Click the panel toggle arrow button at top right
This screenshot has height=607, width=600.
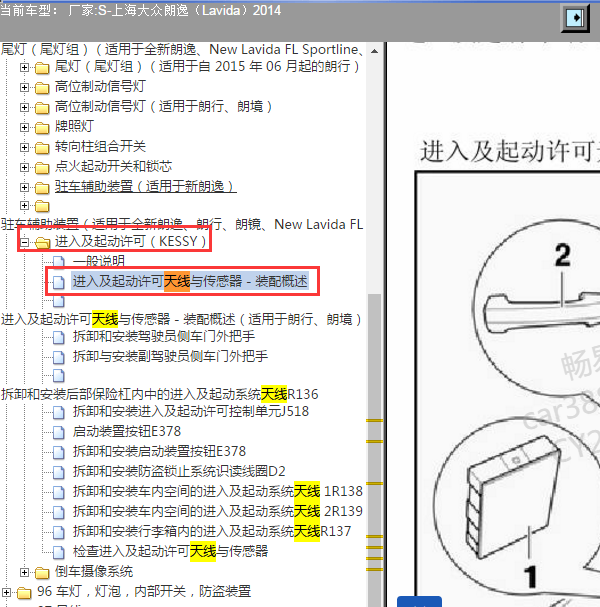(576, 18)
